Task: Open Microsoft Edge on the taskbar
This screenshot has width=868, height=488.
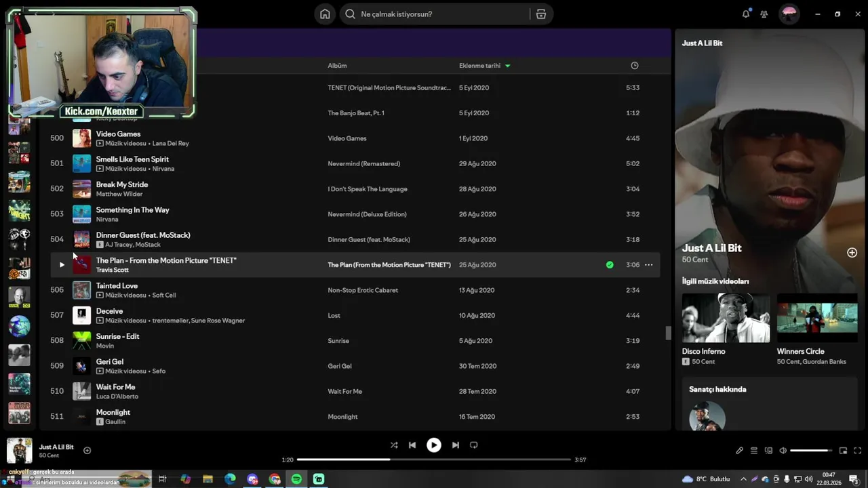Action: point(230,479)
